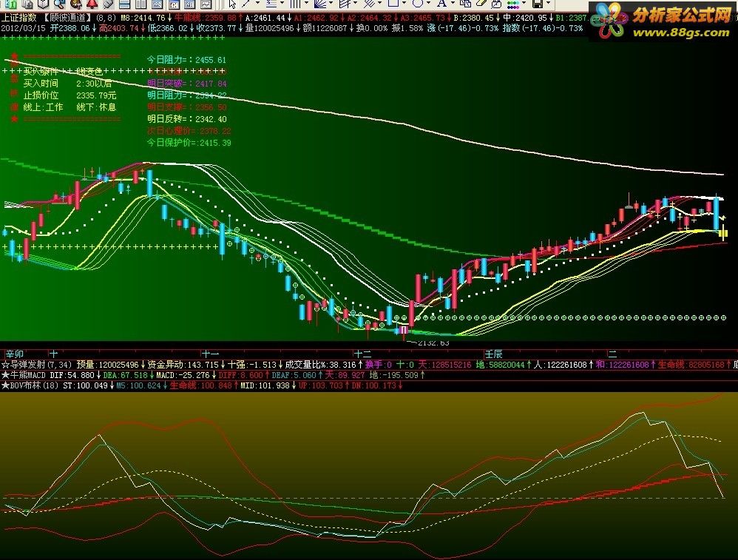Screen dimensions: 738x560
Task: Click the MID:101.938 value
Action: 263,385
